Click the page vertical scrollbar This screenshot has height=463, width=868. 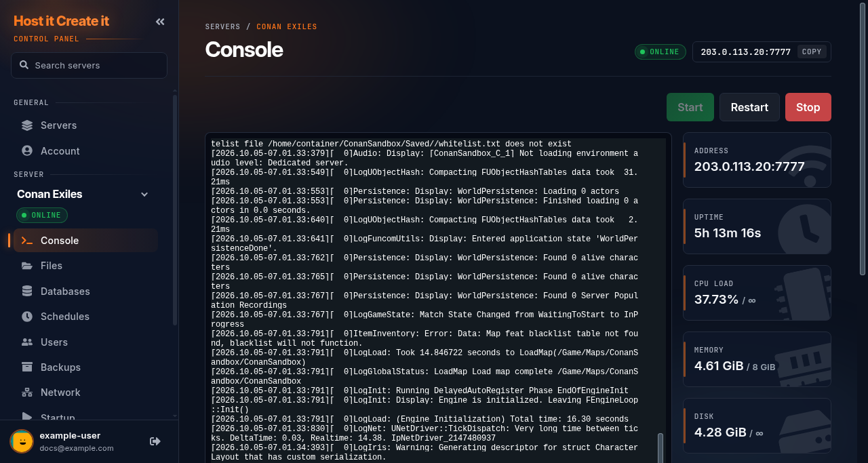(x=863, y=138)
